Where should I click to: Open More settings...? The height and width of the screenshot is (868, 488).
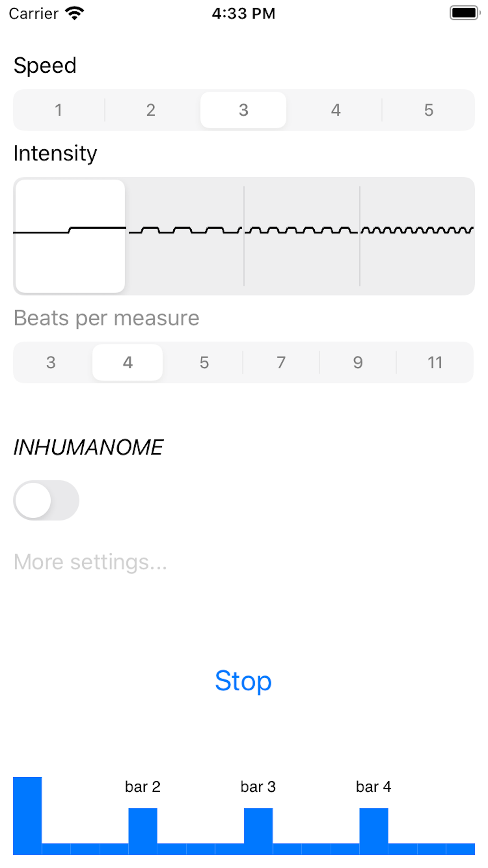point(90,562)
